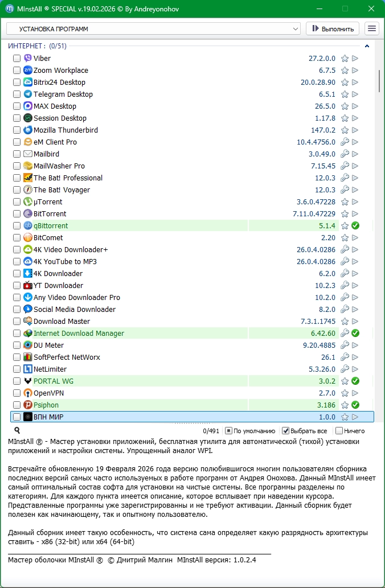Viewport: 385px width, 588px height.
Task: Tick the Viber checkbox
Action: [x=17, y=58]
